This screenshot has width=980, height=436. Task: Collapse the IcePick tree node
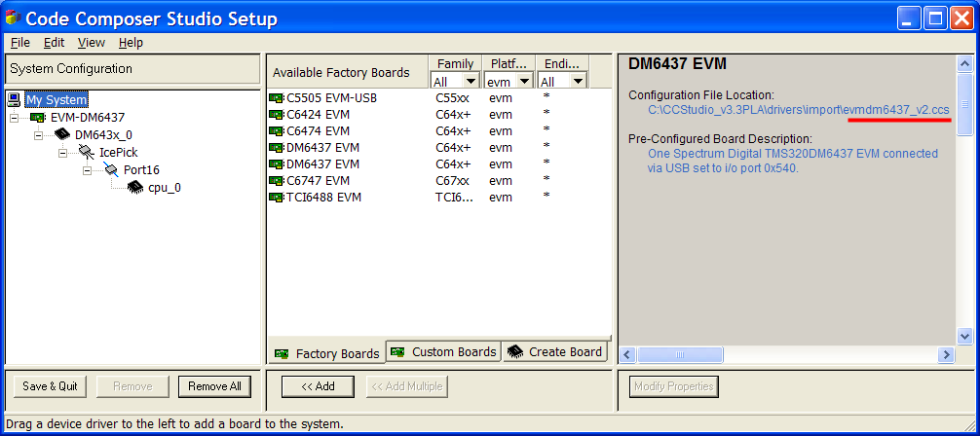click(x=63, y=153)
